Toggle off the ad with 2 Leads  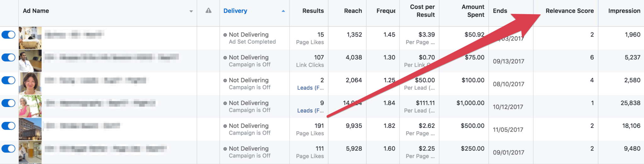pyautogui.click(x=8, y=80)
